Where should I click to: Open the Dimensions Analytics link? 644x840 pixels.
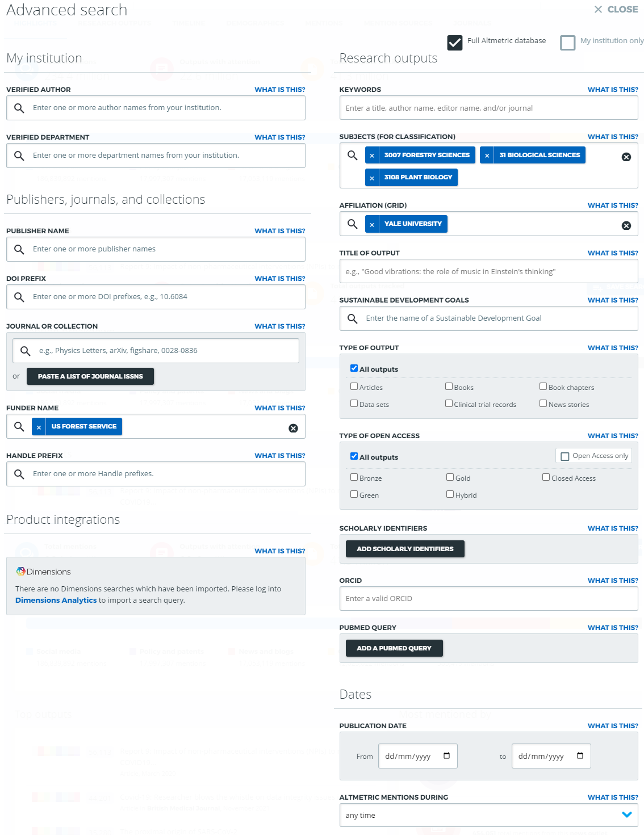pyautogui.click(x=56, y=600)
